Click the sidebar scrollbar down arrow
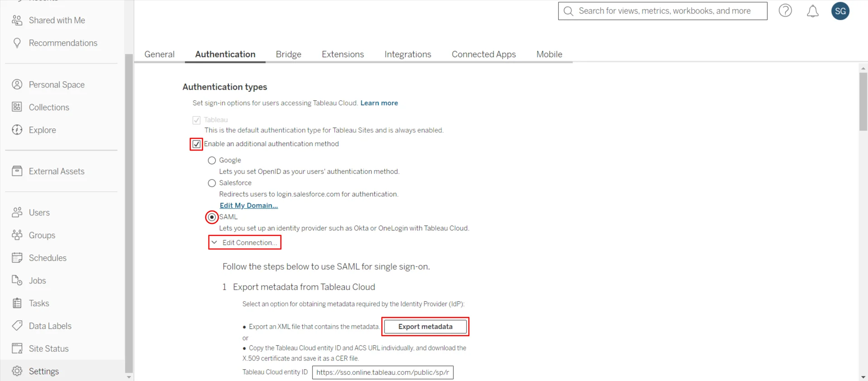This screenshot has height=381, width=868. pyautogui.click(x=129, y=377)
